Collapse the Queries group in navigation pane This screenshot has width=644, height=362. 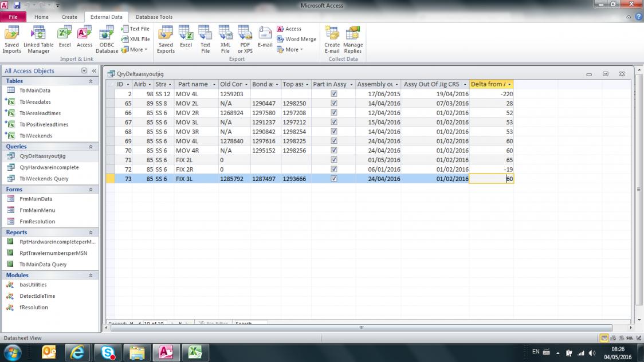tap(91, 147)
